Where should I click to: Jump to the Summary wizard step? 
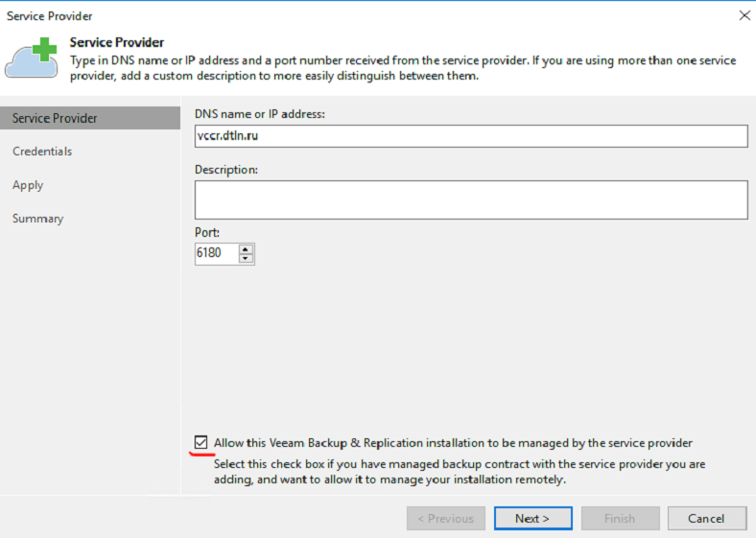(x=38, y=219)
